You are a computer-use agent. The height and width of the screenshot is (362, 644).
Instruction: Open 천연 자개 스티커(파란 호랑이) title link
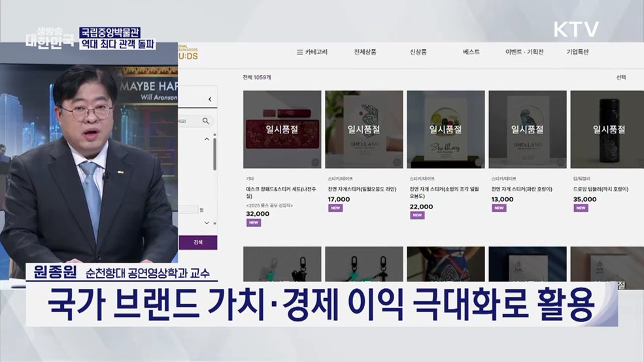pos(522,189)
